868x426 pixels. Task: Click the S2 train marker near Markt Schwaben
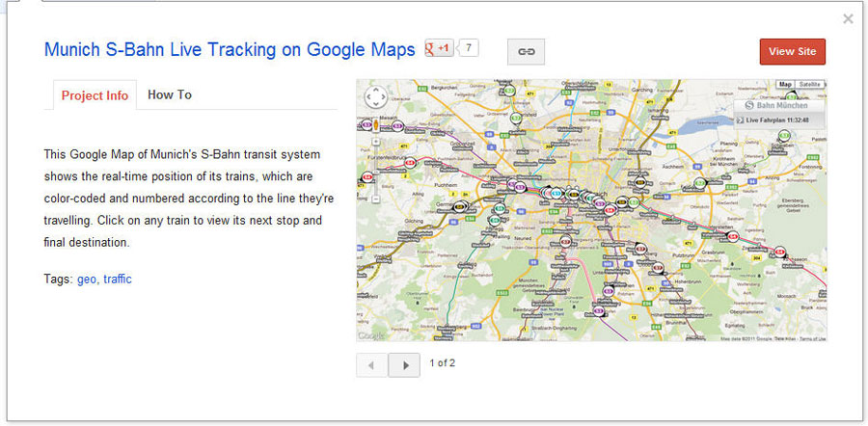(784, 135)
